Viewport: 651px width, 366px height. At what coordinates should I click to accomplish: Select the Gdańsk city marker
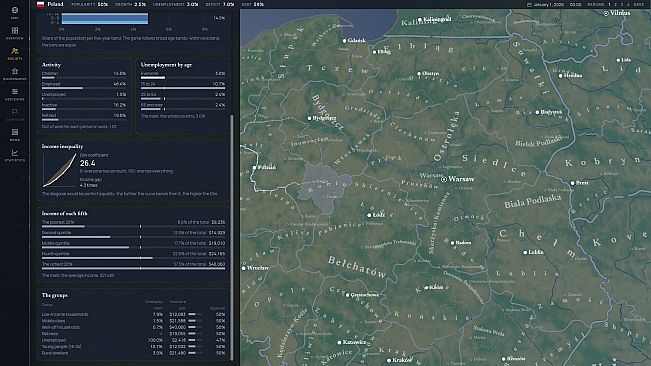coord(344,41)
